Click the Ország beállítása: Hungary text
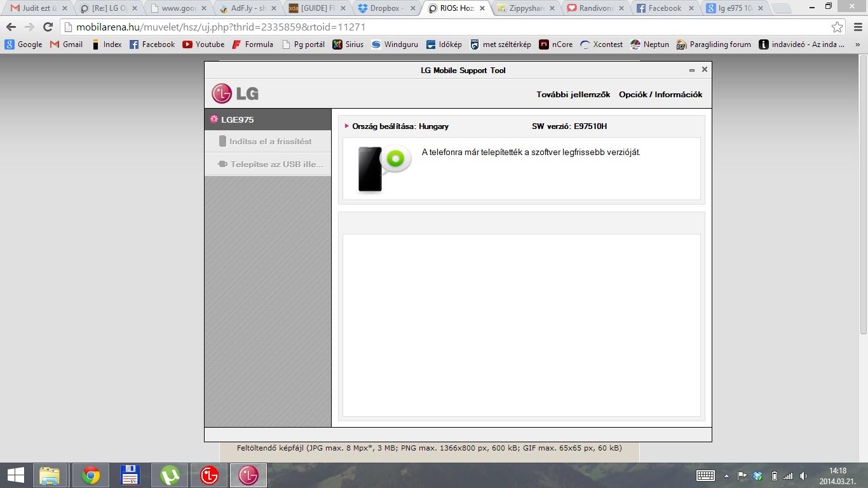This screenshot has width=868, height=488. [400, 126]
